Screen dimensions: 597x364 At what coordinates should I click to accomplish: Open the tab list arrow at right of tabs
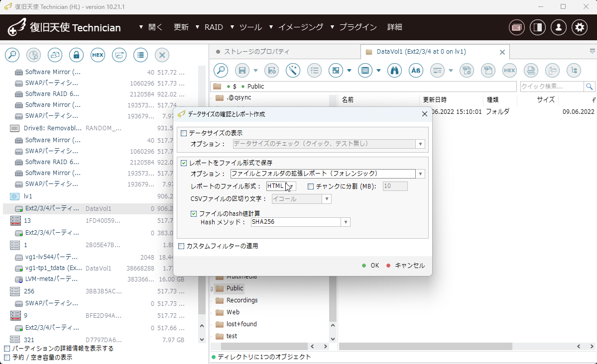tap(592, 51)
